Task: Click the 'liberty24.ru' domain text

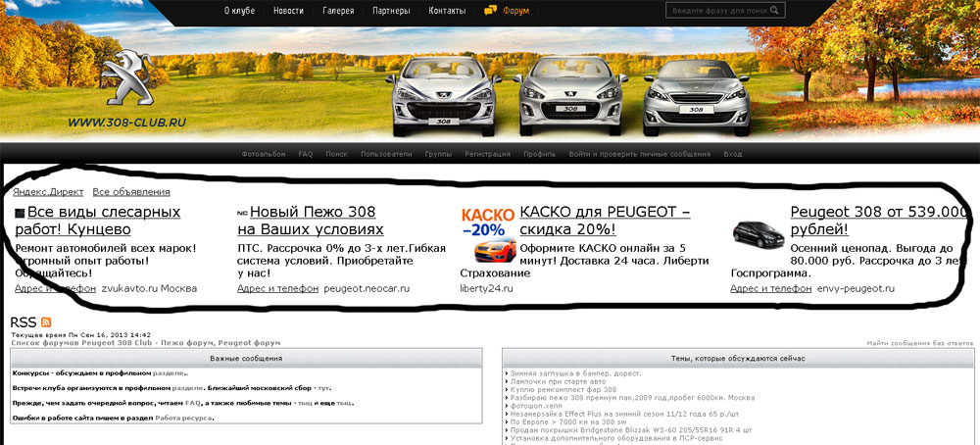Action: [x=486, y=289]
